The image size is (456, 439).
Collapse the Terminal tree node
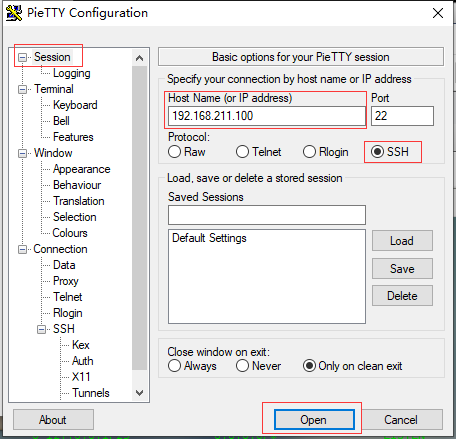(x=22, y=90)
